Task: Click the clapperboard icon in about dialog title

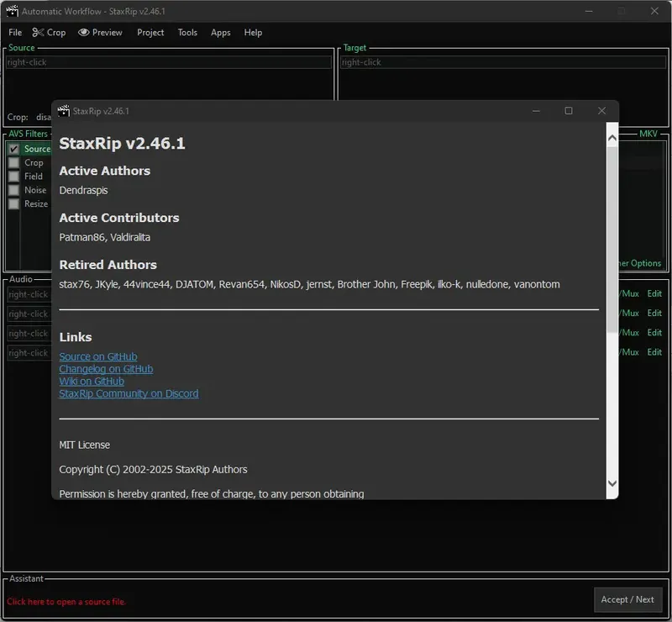Action: coord(64,111)
